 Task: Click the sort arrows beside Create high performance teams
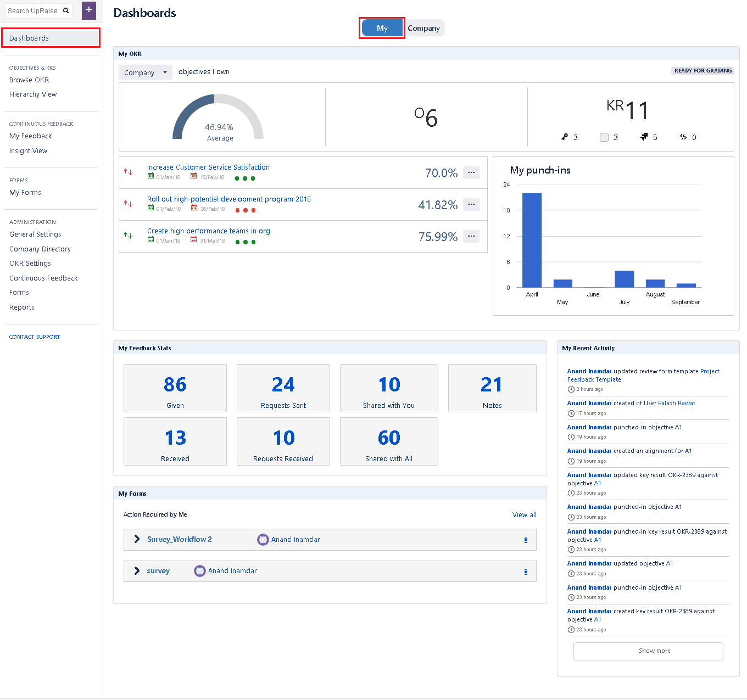[x=129, y=236]
